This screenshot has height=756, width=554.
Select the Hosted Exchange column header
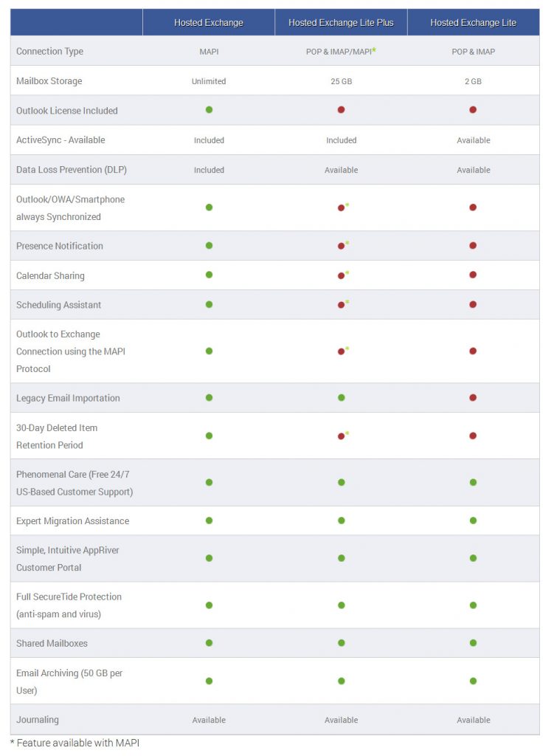(209, 22)
